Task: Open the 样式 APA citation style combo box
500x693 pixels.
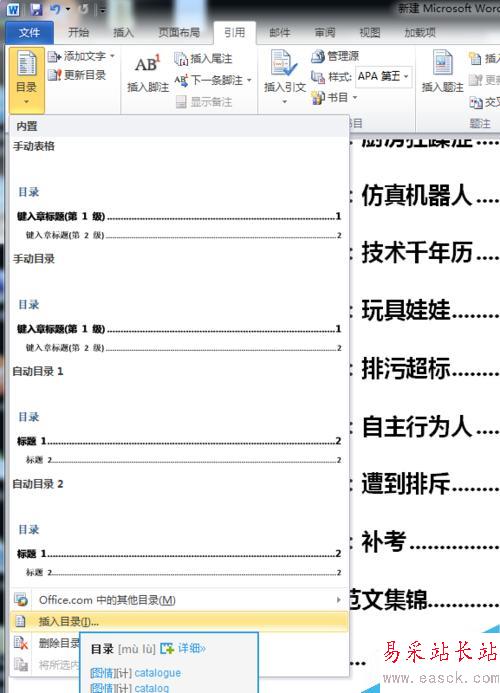Action: [x=384, y=76]
